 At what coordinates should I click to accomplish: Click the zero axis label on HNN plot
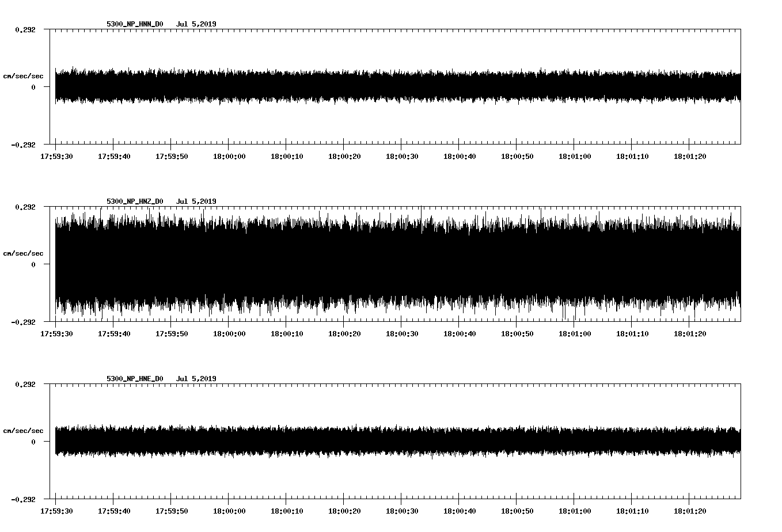[33, 88]
